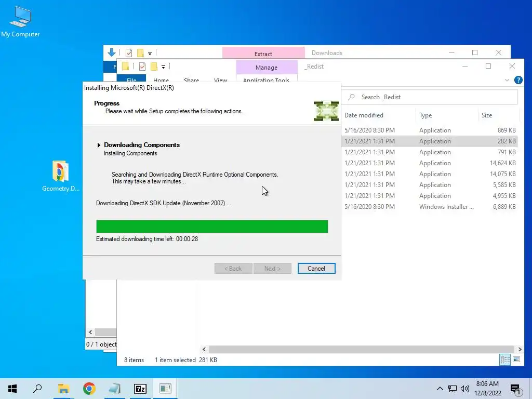Click the disabled Next button in DirectX setup

[x=272, y=269]
